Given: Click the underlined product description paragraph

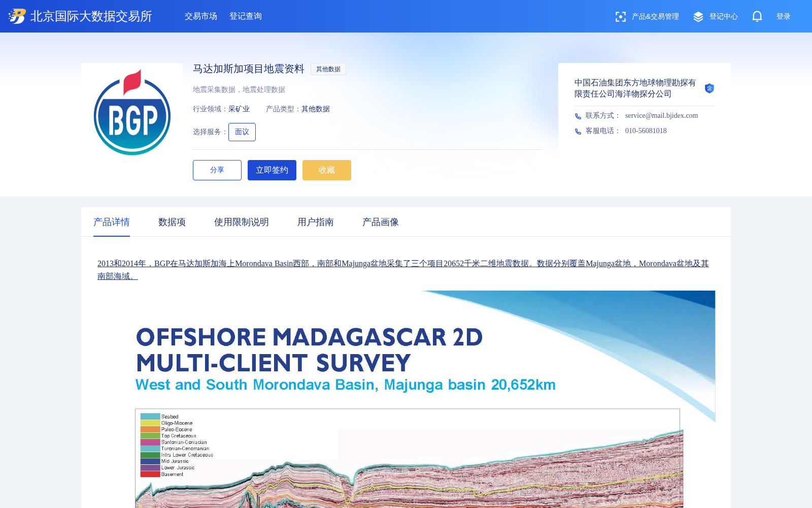Looking at the screenshot, I should pos(403,270).
